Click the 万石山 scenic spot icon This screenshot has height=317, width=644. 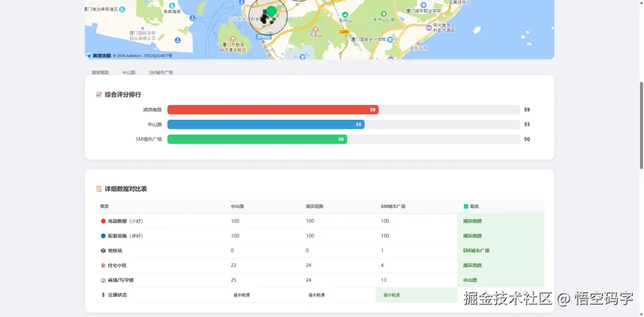(x=315, y=29)
